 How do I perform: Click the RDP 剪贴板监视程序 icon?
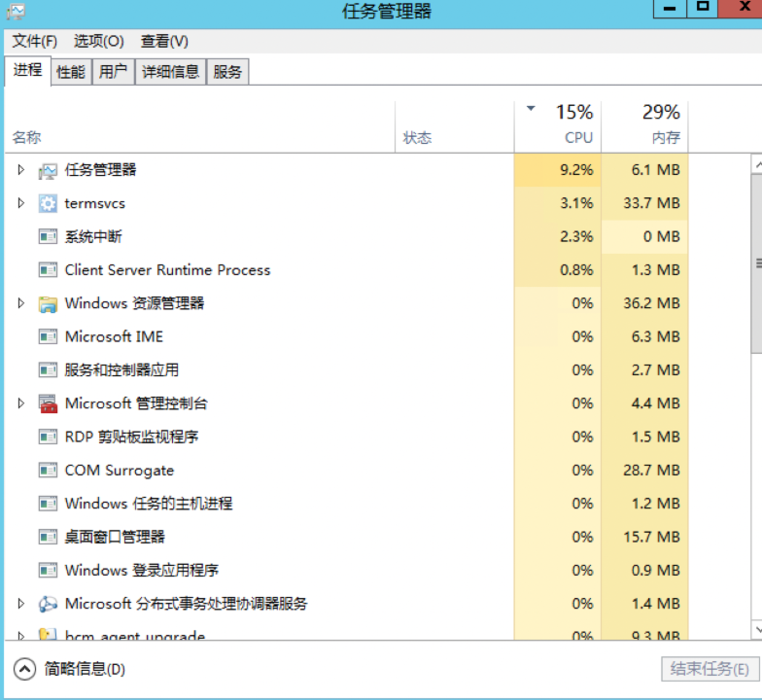click(x=48, y=437)
